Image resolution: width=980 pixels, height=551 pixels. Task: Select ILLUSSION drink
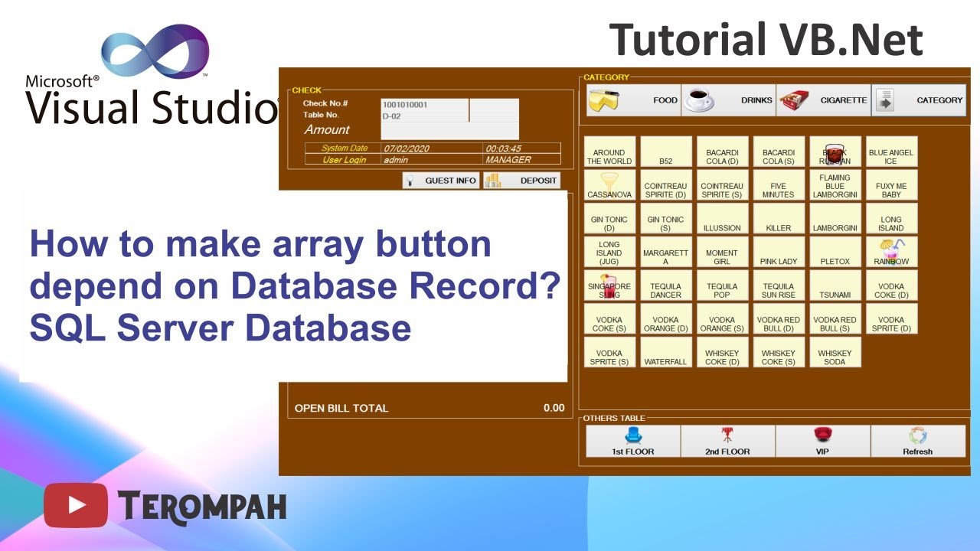(x=723, y=218)
